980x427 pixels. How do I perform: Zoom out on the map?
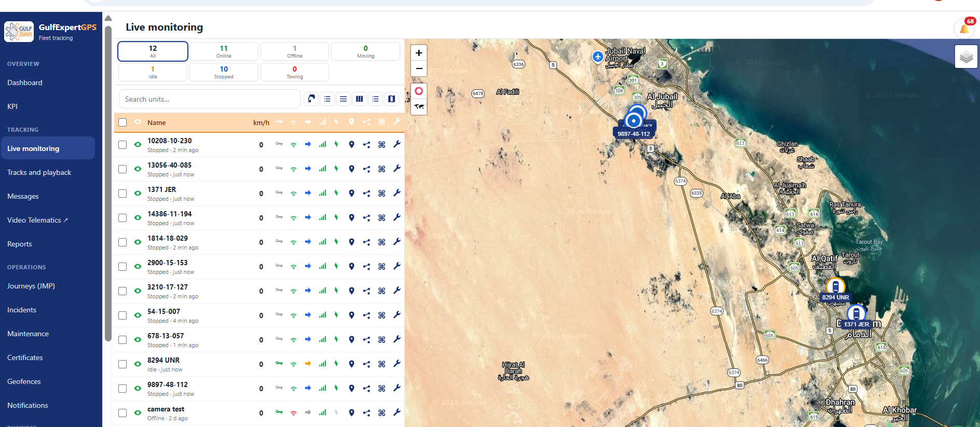click(419, 68)
